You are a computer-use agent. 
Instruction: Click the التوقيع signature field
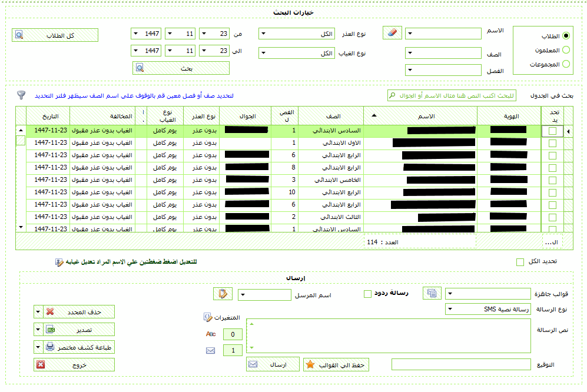[x=461, y=364]
